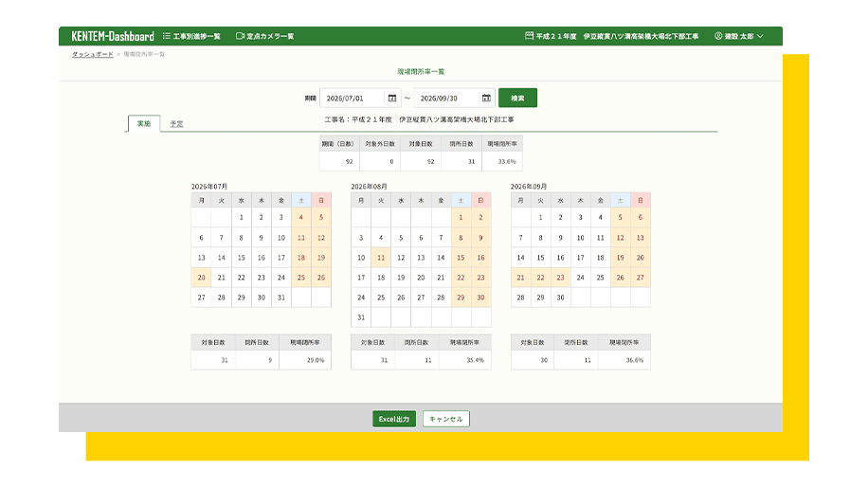Select September 21 in the 2026年09月 calendar
Image resolution: width=868 pixels, height=488 pixels.
pyautogui.click(x=520, y=278)
